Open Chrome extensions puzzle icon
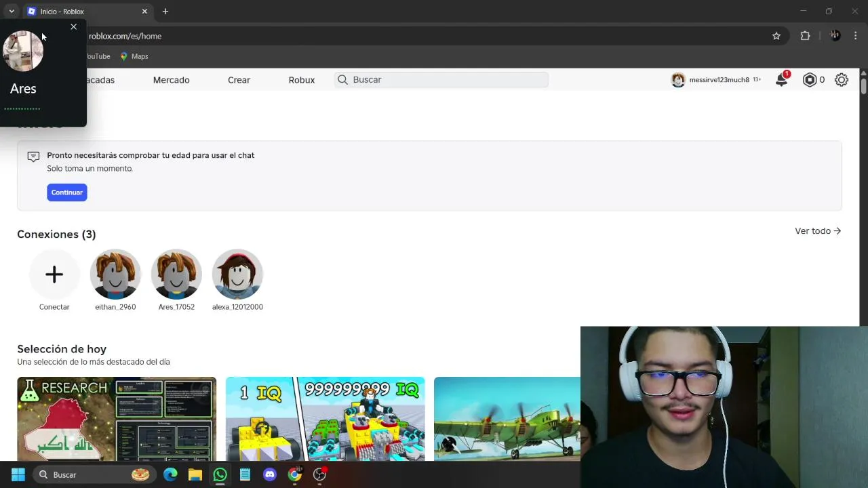 pos(805,36)
